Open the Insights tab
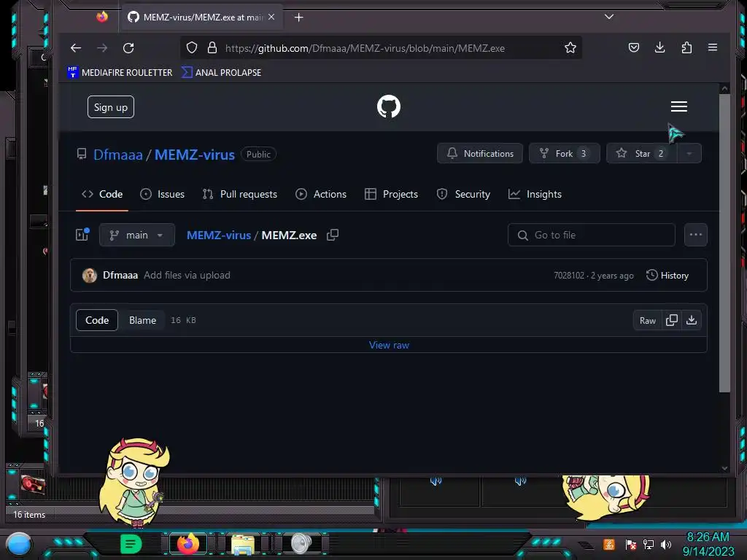The width and height of the screenshot is (747, 560). coord(535,194)
